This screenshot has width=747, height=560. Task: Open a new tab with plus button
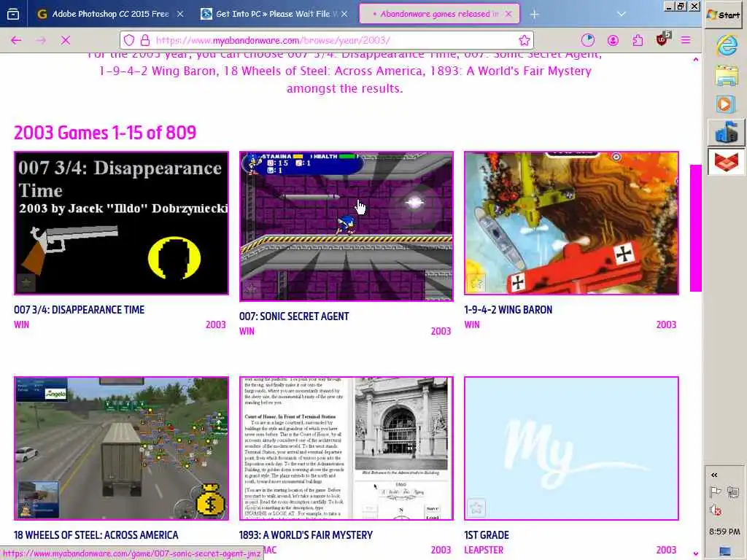pos(535,15)
